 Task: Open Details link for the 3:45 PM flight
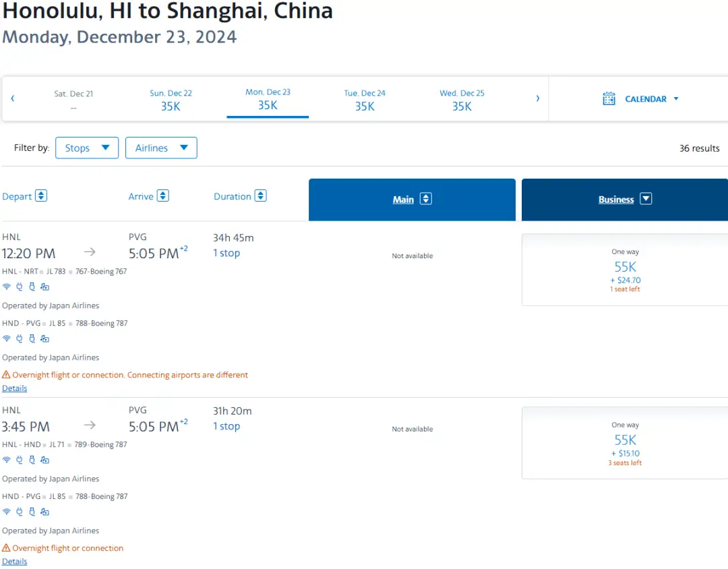(14, 562)
